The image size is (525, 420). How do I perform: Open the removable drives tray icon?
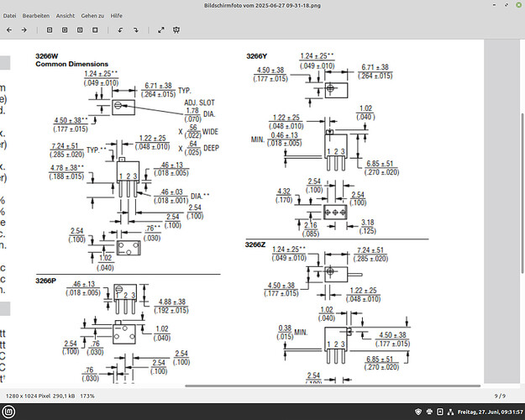pyautogui.click(x=440, y=412)
